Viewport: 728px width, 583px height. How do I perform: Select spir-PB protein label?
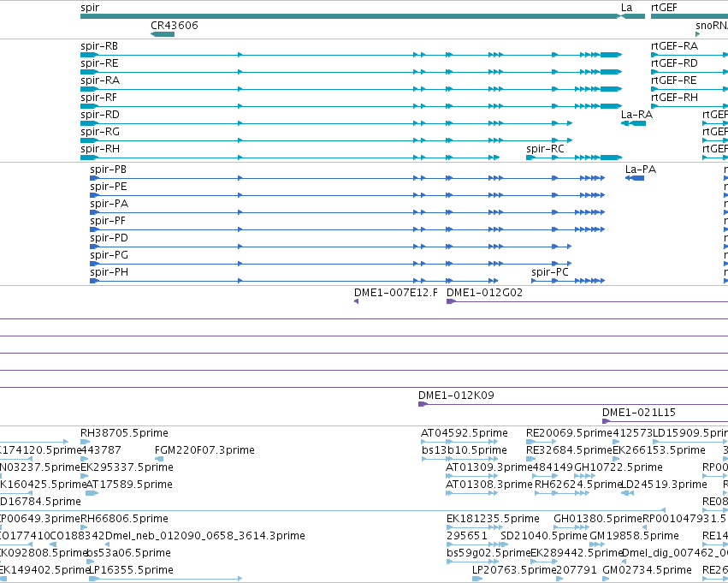108,170
